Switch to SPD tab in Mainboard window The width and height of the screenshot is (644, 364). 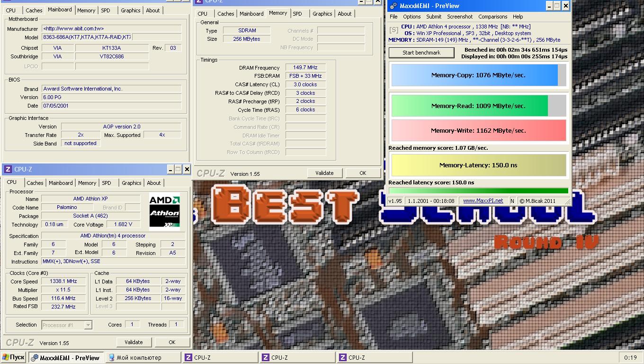[106, 10]
